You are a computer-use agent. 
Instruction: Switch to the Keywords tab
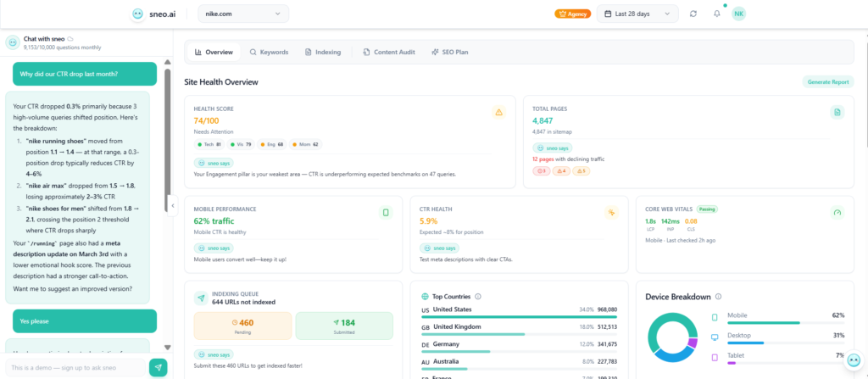tap(269, 52)
